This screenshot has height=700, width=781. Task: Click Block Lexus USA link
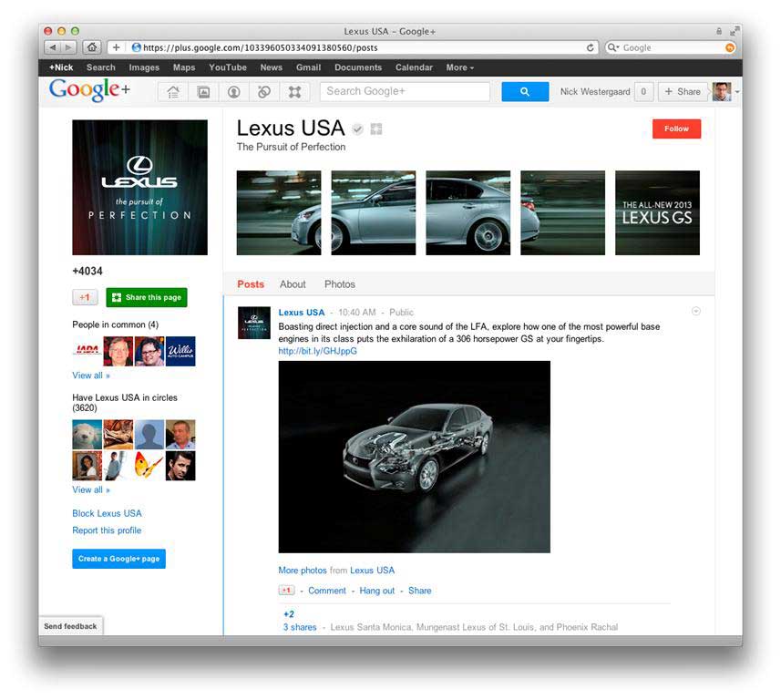click(x=107, y=513)
